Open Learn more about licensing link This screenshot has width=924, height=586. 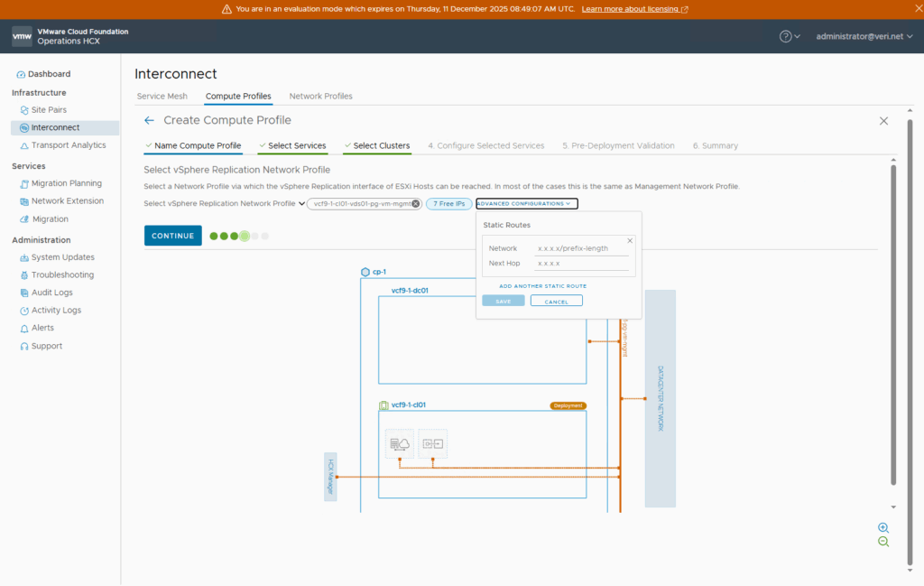(634, 9)
